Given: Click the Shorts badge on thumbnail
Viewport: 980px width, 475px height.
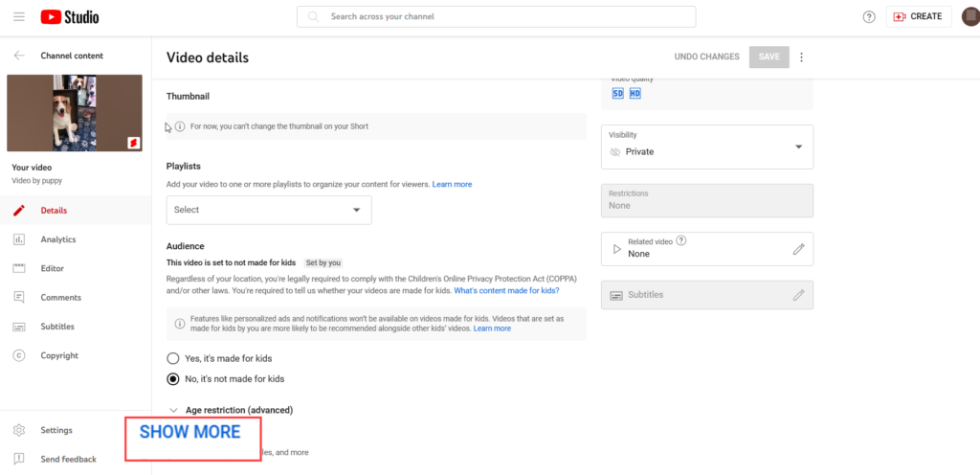Looking at the screenshot, I should point(133,143).
